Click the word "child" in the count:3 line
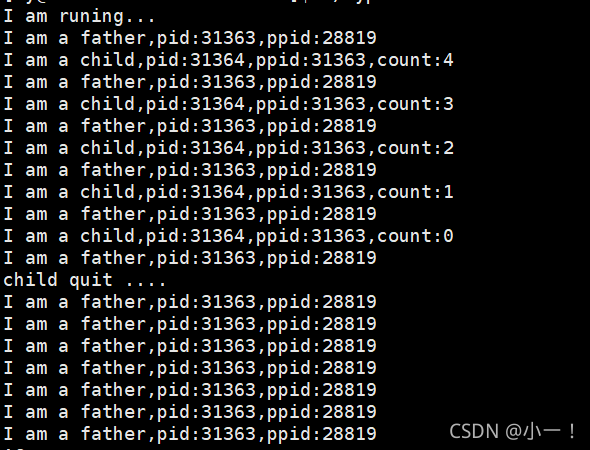The width and height of the screenshot is (590, 450). click(107, 104)
